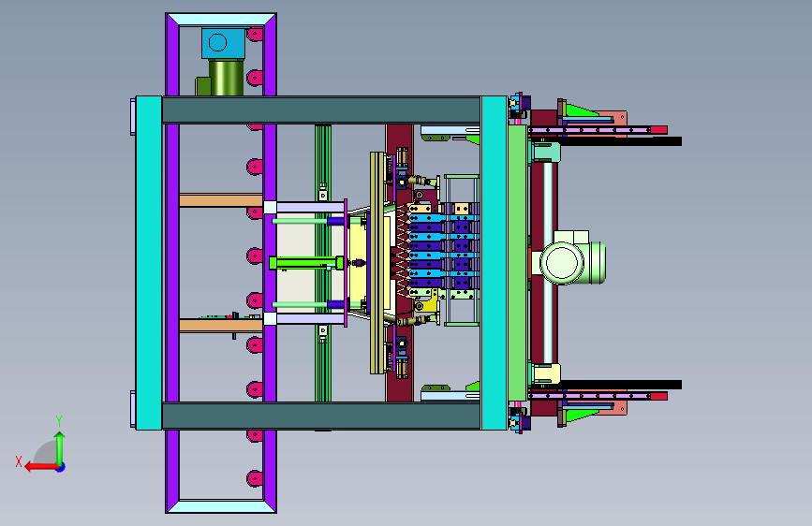Screen dimensions: 812x526
Task: Select the red end cap on upper right rail
Action: (x=658, y=130)
